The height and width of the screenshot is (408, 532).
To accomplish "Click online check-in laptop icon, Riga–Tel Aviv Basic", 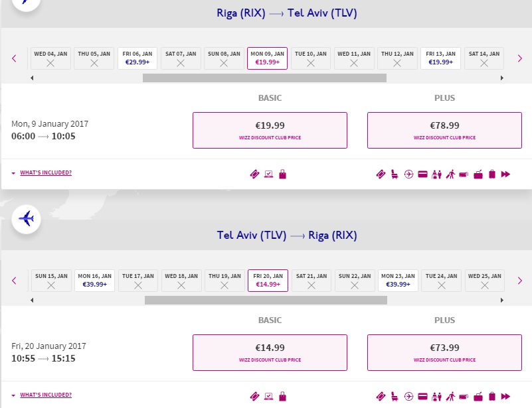I will [269, 174].
